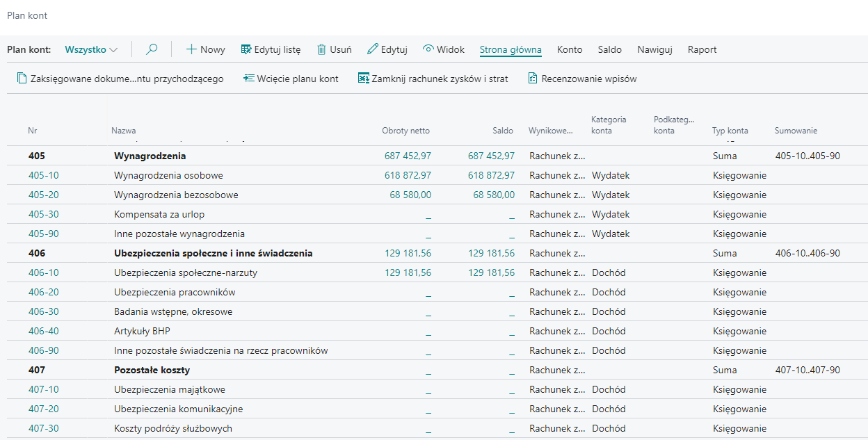
Task: Click the Wcięcie planu kont icon
Action: 248,79
